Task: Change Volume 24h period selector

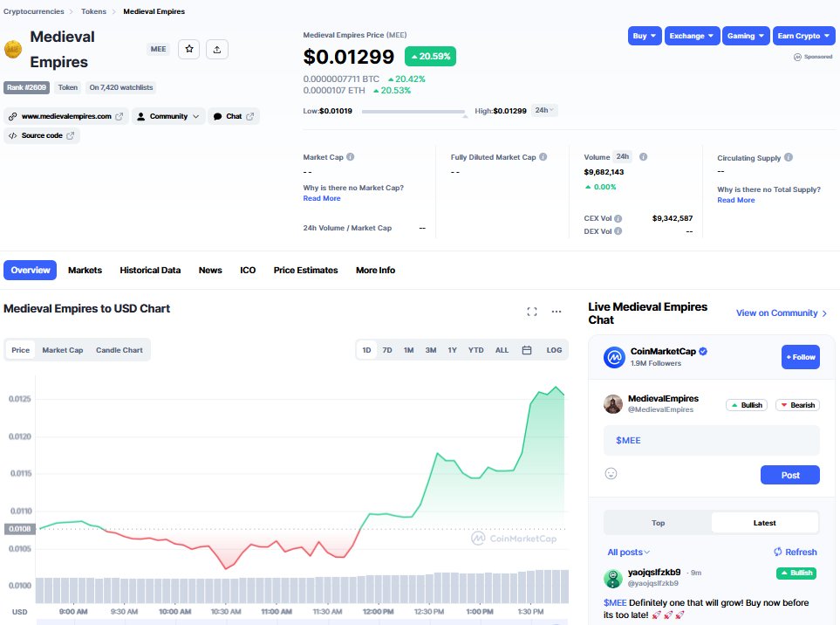Action: click(x=623, y=156)
